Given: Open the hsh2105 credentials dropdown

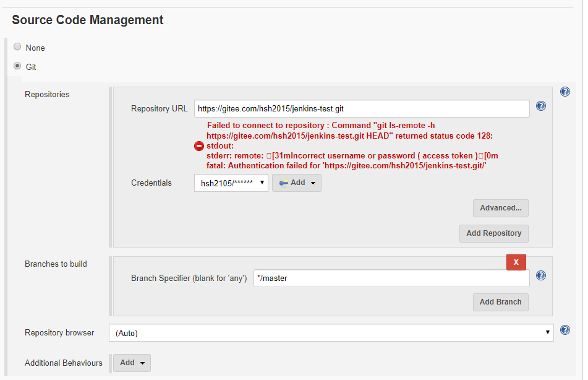Looking at the screenshot, I should [231, 183].
